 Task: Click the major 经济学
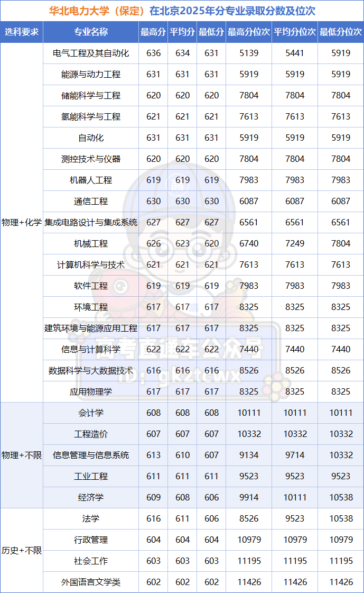tap(91, 498)
